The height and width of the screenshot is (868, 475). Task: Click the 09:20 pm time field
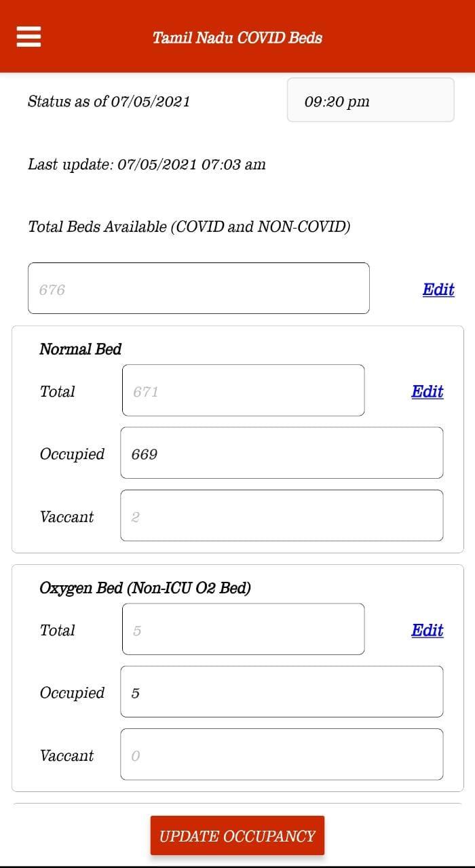click(370, 100)
